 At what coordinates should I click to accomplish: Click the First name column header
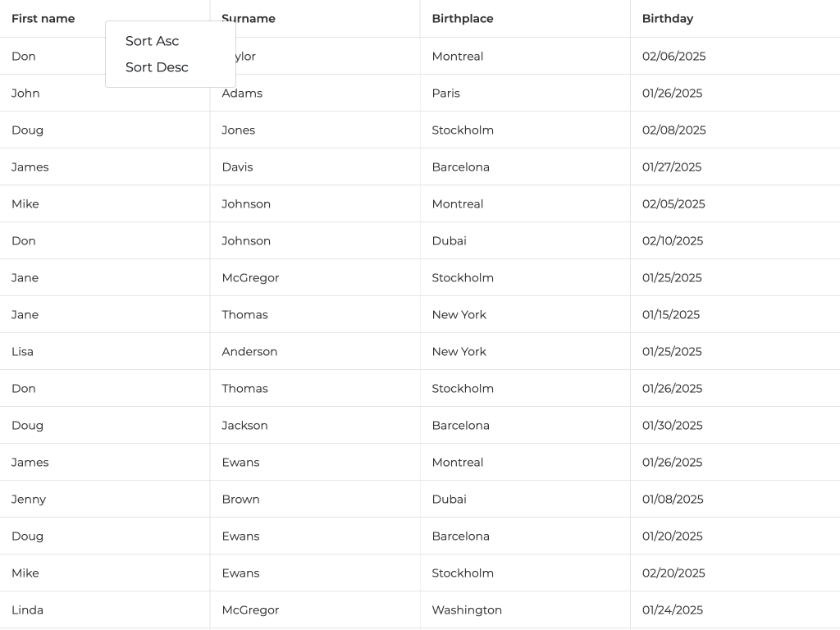[x=43, y=19]
